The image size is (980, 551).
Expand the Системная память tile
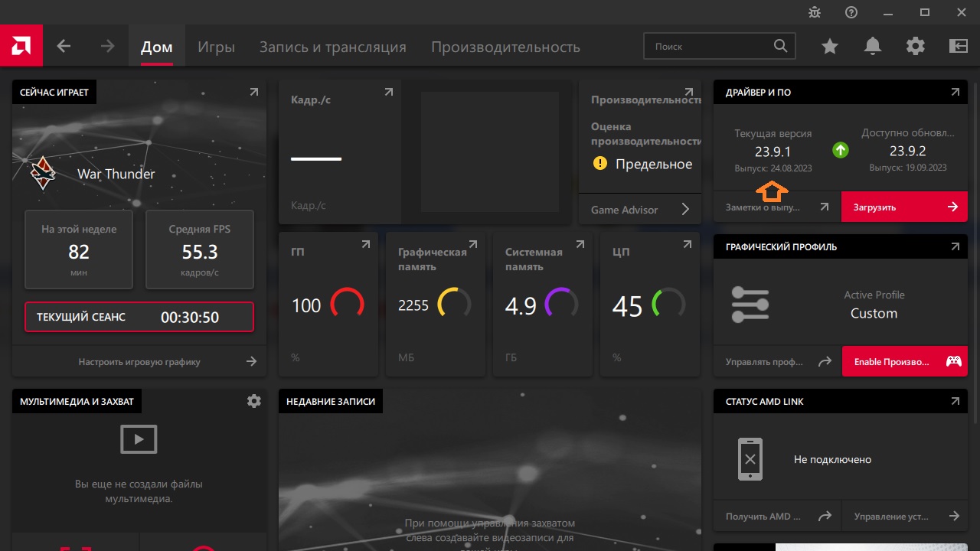pos(580,245)
